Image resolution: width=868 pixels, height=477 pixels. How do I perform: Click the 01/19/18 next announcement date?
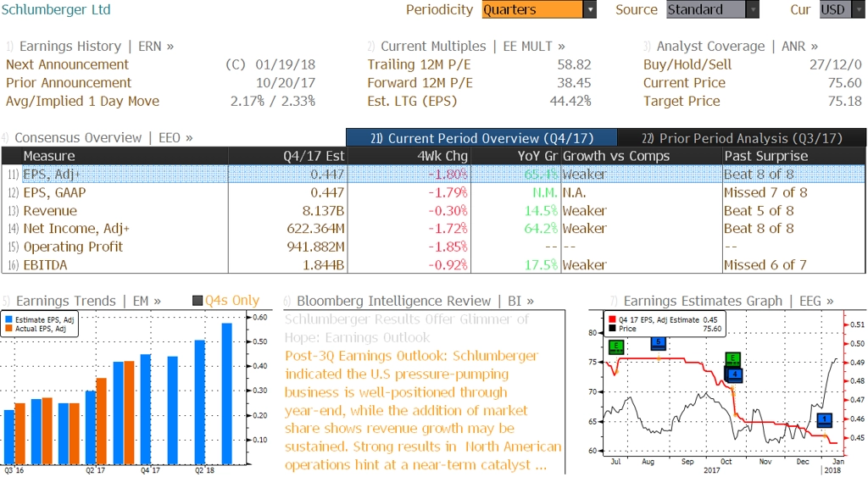coord(285,64)
